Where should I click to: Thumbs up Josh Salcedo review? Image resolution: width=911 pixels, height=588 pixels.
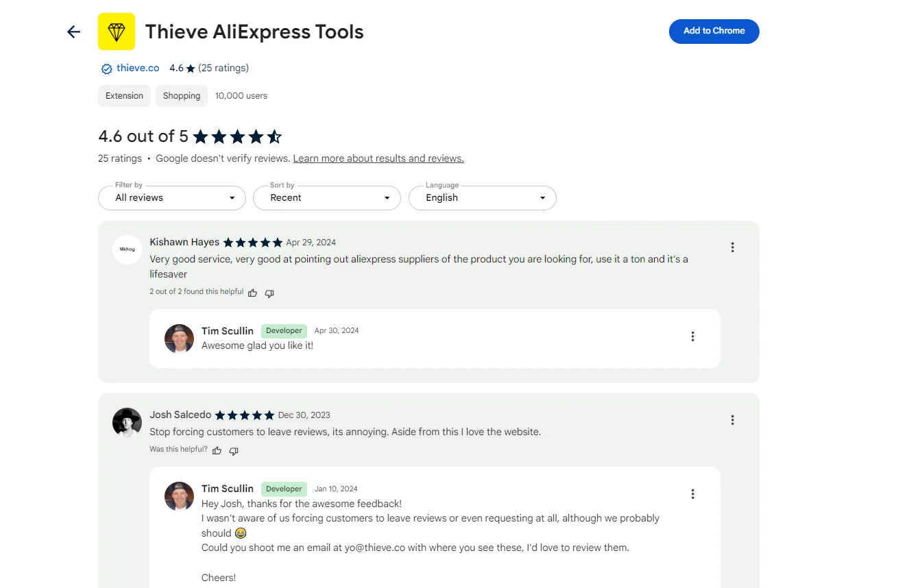pyautogui.click(x=217, y=450)
